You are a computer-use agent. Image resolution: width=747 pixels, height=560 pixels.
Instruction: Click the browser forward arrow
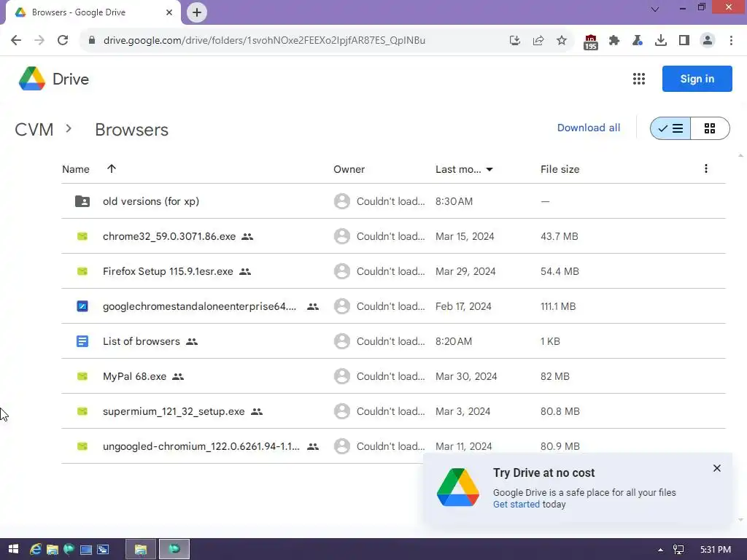[x=39, y=41]
